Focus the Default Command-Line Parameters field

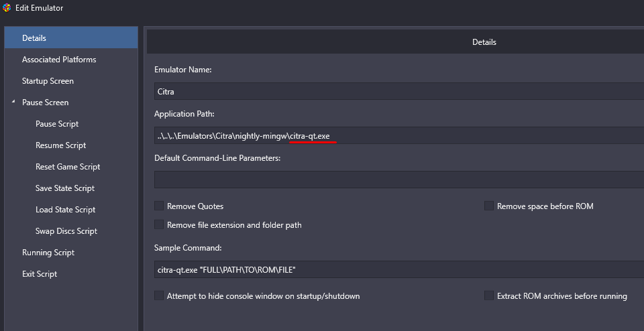coord(399,180)
